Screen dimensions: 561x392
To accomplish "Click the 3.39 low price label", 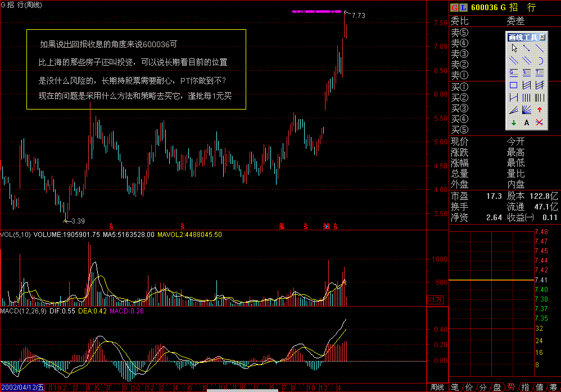I will [x=78, y=221].
